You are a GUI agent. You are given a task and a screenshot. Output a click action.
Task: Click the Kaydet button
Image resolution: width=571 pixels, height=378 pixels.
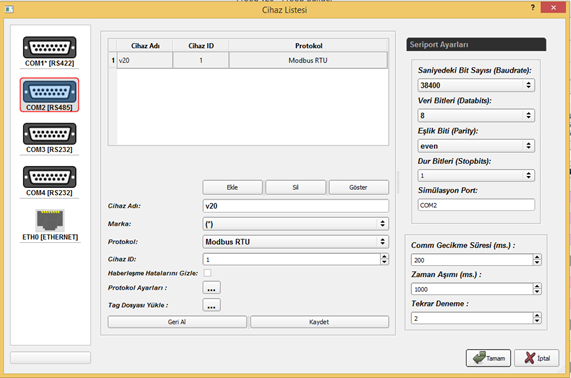319,322
